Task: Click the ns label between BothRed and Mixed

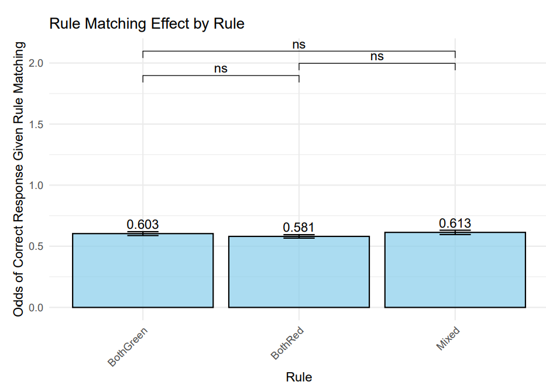Action: (377, 57)
